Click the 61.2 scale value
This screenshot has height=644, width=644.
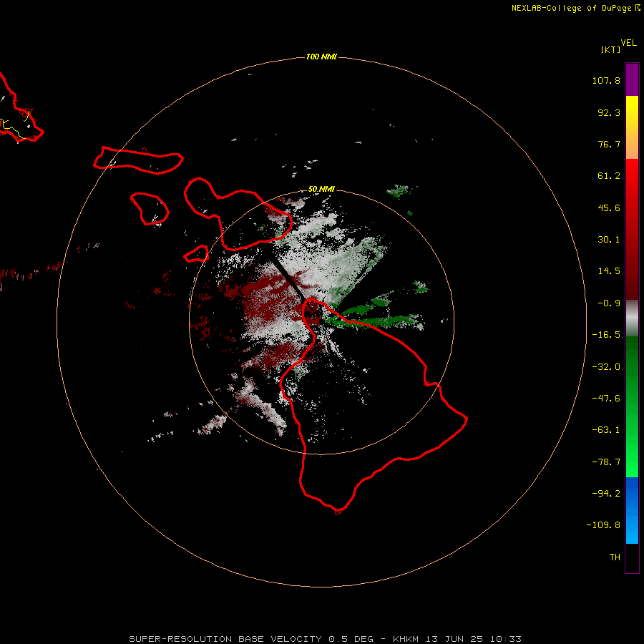(x=609, y=176)
